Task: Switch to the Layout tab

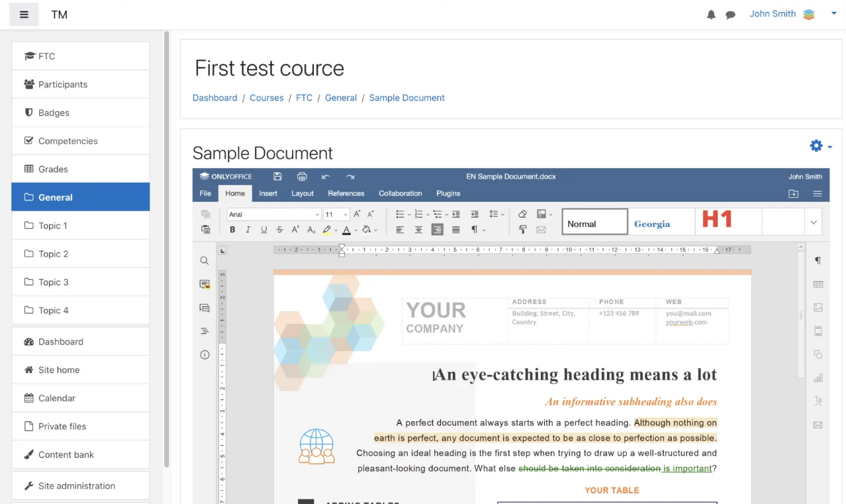Action: point(303,193)
